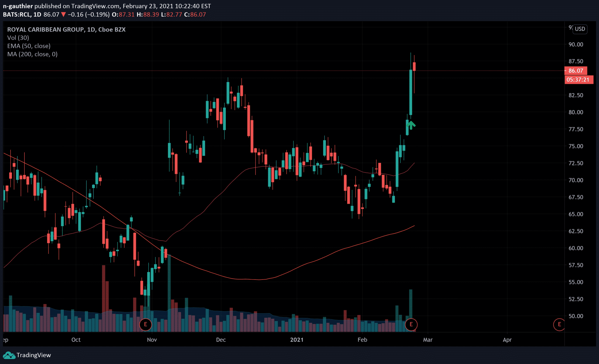Click the low value L:82.77
This screenshot has width=599, height=364.
point(172,15)
